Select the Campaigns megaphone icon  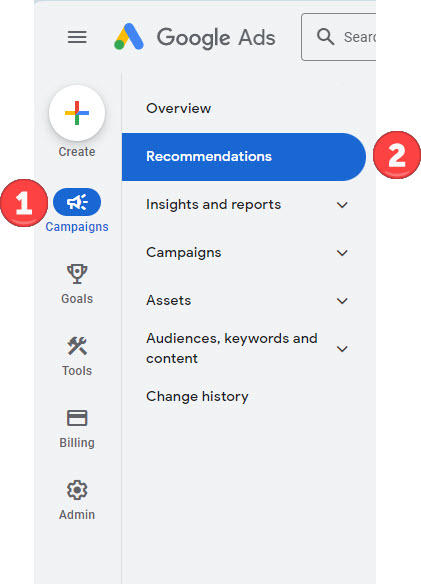pos(77,202)
